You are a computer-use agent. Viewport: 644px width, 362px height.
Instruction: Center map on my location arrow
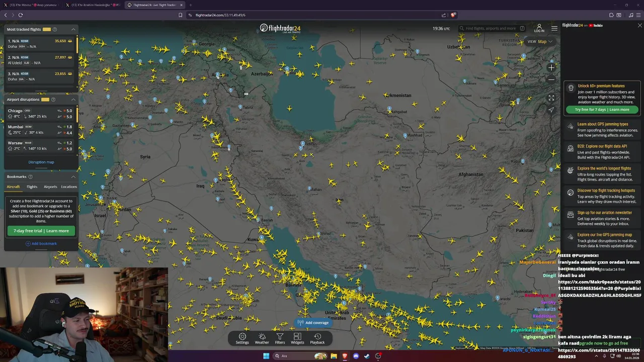(551, 110)
